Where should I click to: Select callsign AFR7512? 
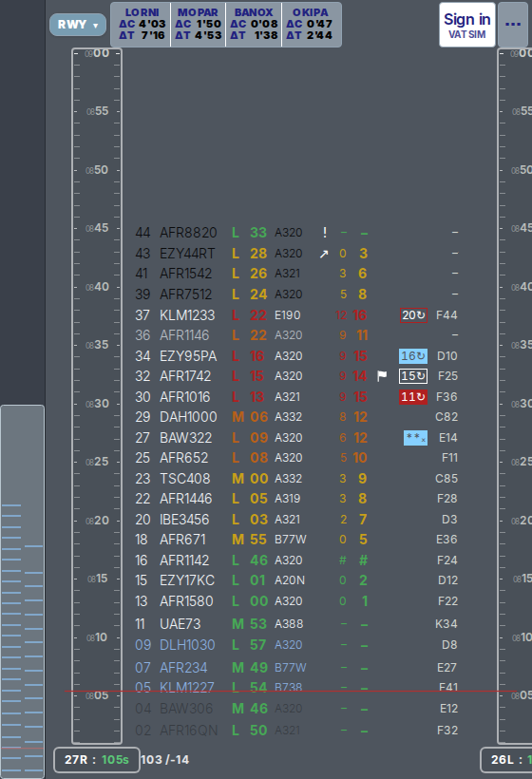tap(186, 294)
